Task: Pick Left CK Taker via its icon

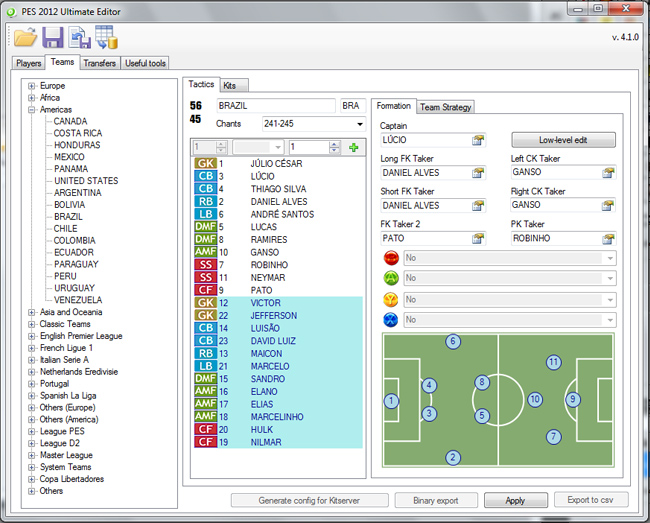Action: click(608, 172)
